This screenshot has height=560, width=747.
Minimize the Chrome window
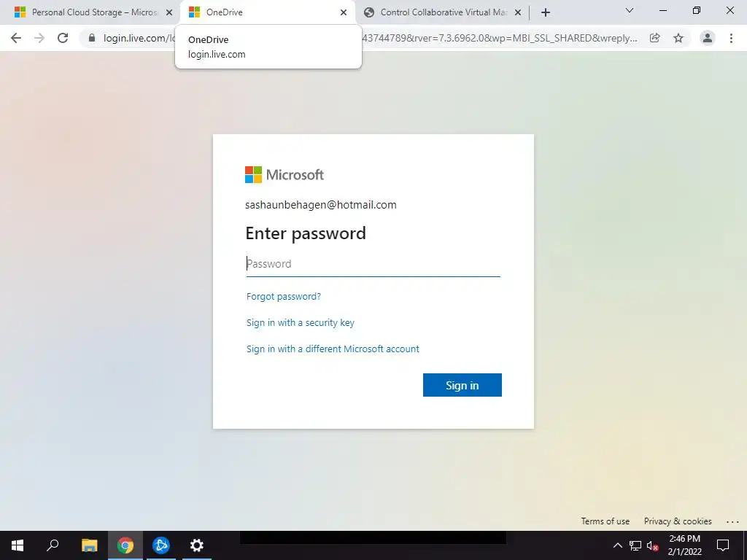(x=662, y=10)
